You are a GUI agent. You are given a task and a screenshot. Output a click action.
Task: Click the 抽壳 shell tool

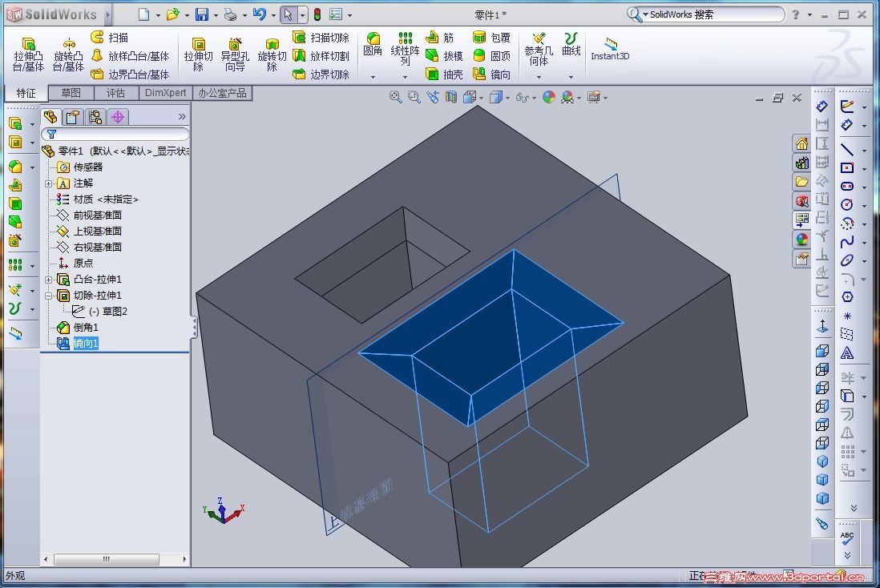click(x=445, y=74)
